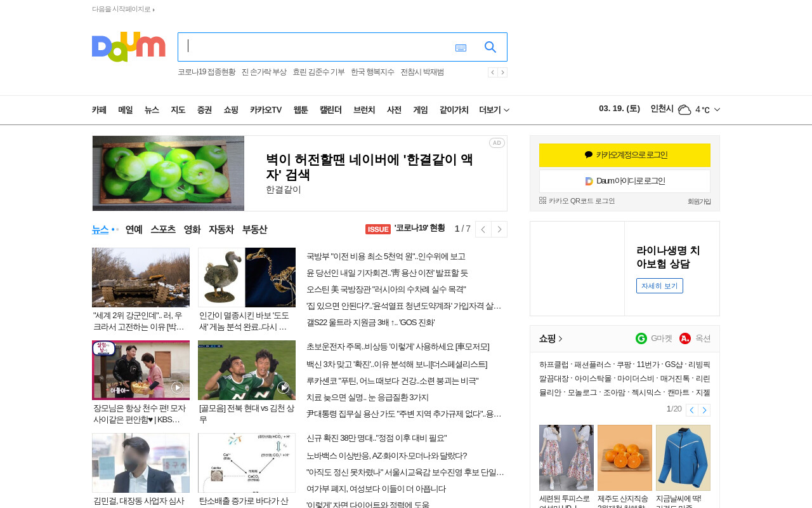Open 같이가치 in the service menu

coord(454,110)
